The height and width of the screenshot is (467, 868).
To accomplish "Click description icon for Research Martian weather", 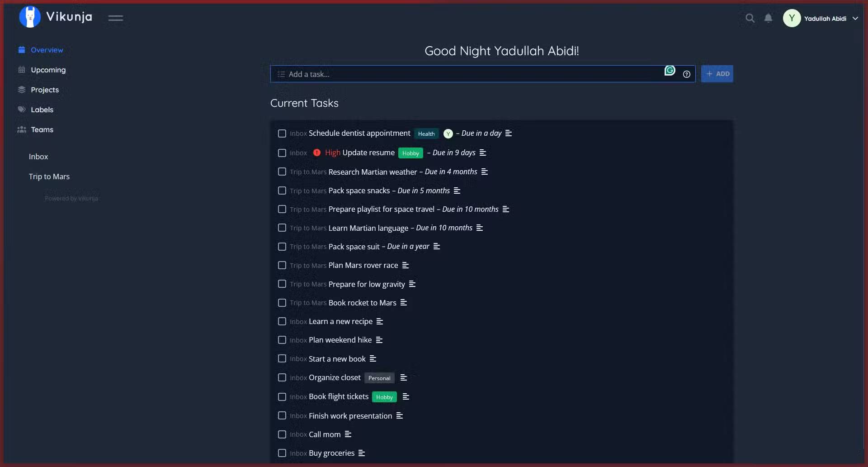I will coord(485,172).
